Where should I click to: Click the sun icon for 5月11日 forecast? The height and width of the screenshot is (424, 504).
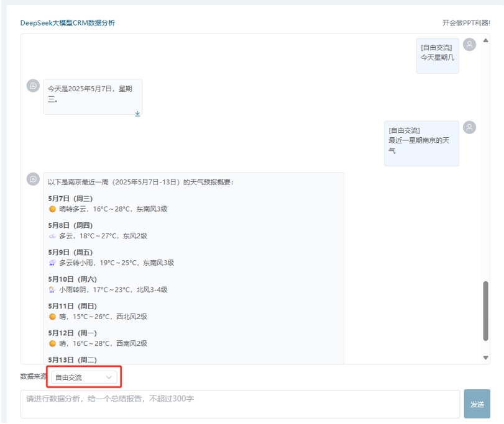point(52,317)
